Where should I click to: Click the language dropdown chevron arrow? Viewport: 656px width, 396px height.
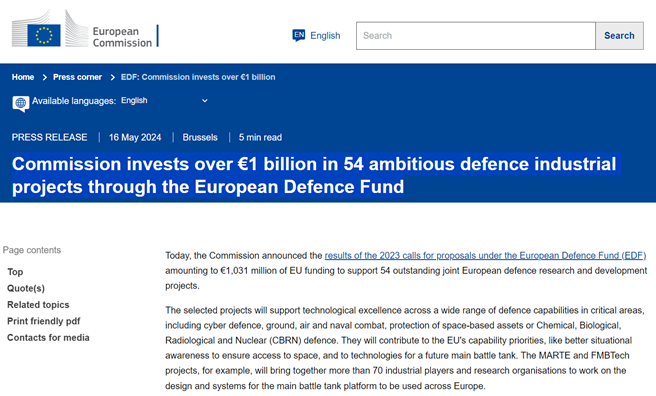point(205,101)
